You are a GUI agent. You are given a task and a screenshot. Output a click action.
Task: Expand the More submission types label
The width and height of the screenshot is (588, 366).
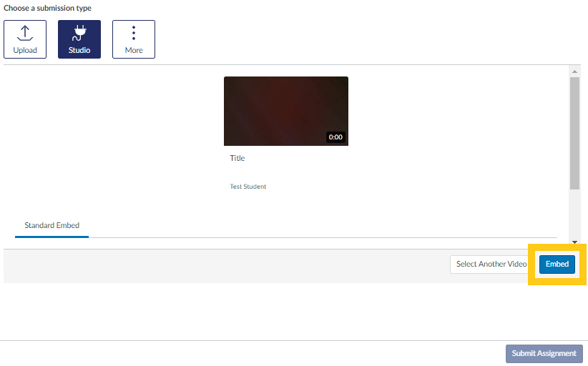tap(134, 50)
